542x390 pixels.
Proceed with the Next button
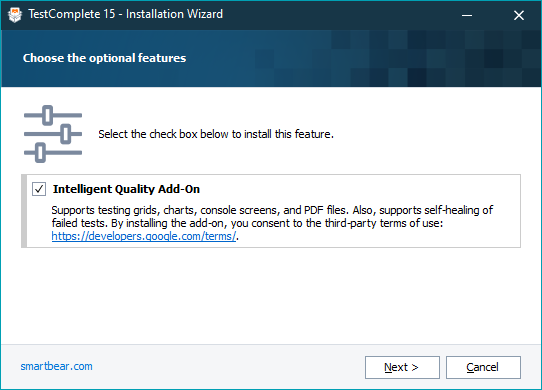pos(402,367)
